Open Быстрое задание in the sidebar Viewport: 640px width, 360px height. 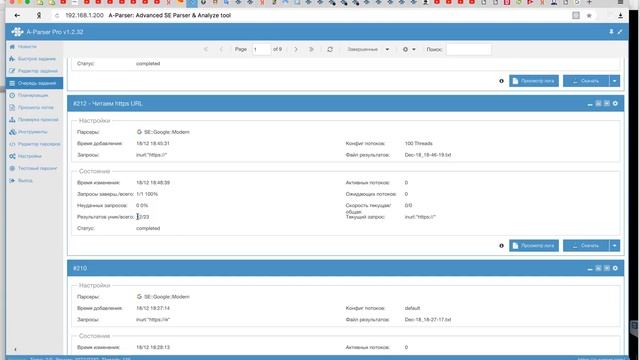coord(34,59)
